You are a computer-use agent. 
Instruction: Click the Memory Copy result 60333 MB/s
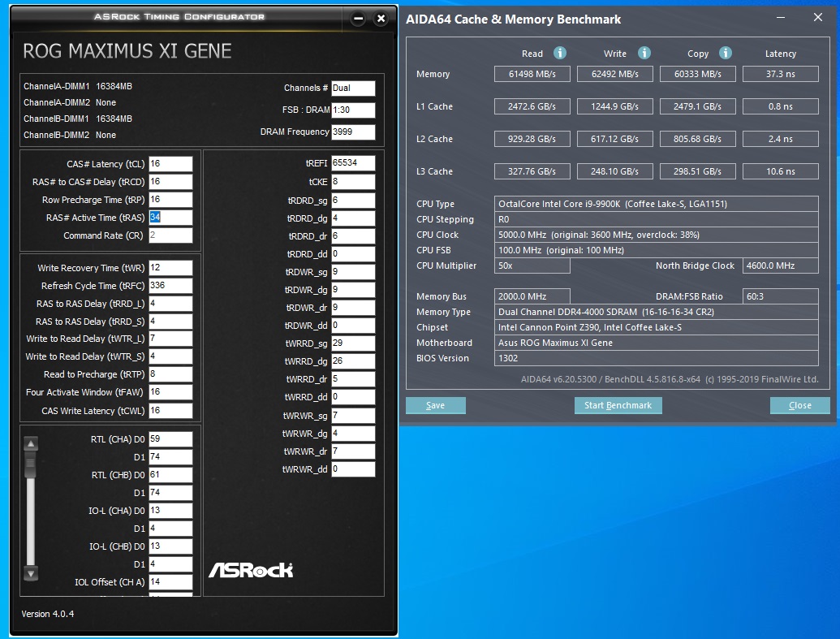pos(697,74)
